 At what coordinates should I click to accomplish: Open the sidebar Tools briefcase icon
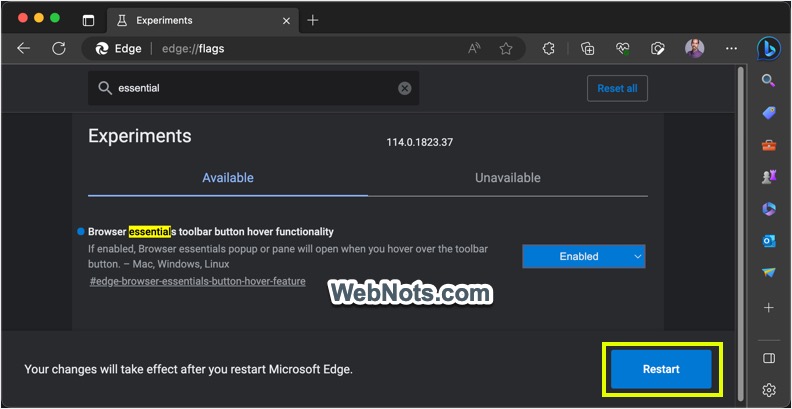tap(769, 145)
